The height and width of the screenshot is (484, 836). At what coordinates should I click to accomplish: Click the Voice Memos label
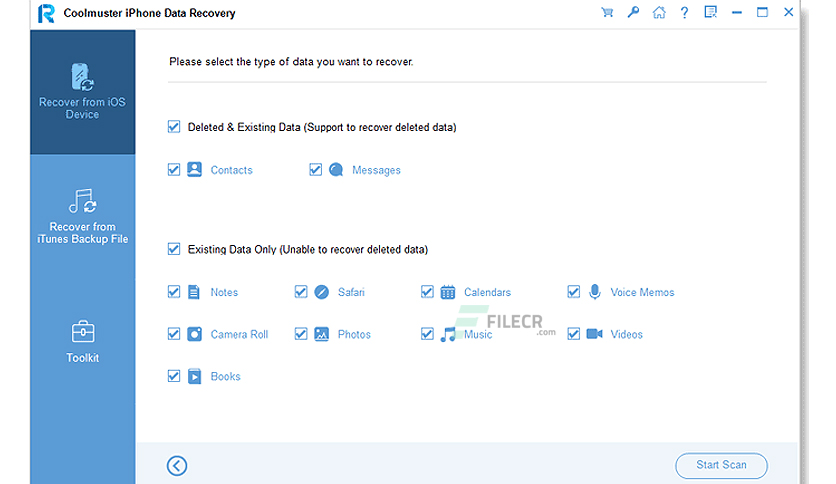point(642,292)
